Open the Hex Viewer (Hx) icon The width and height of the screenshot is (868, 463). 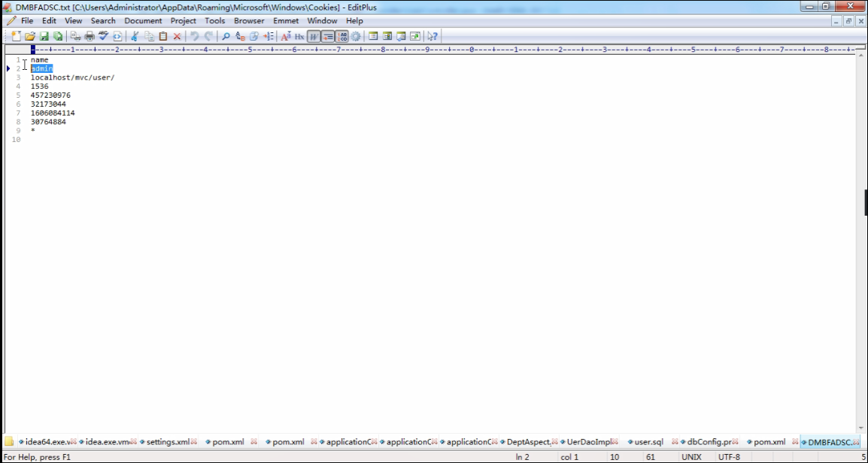click(x=299, y=37)
